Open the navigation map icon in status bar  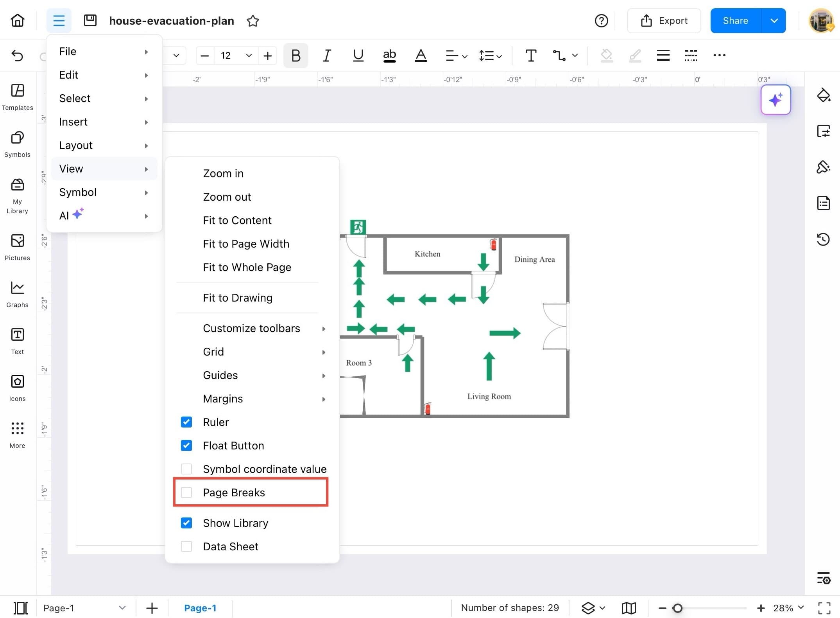point(629,608)
